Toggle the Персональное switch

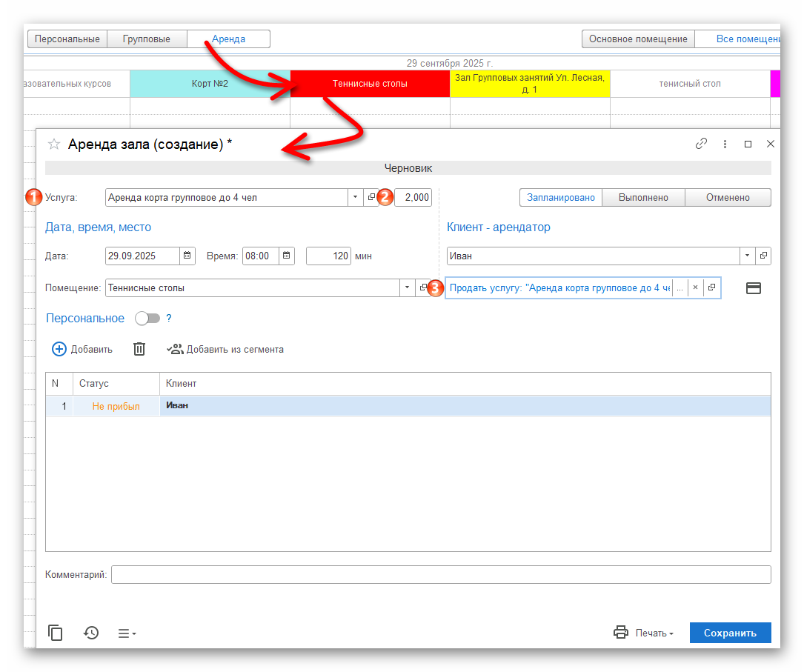pos(147,319)
